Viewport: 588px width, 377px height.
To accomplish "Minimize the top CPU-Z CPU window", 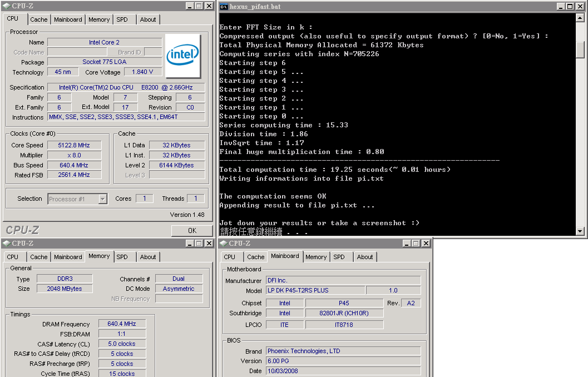I will pos(190,6).
